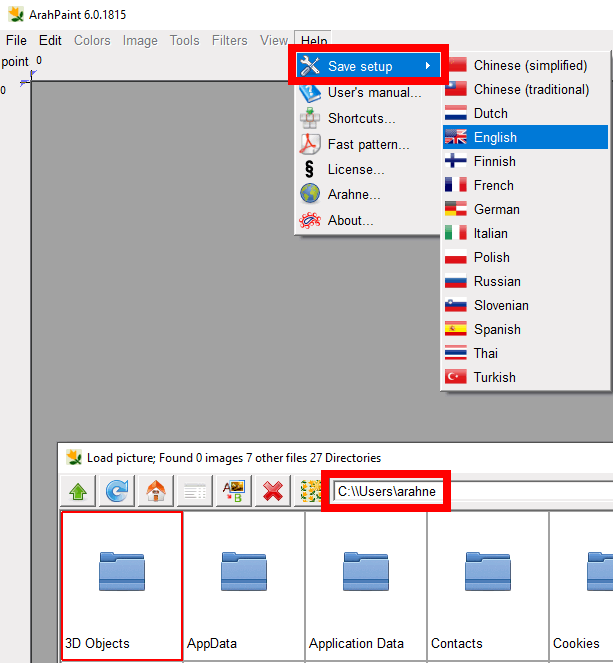
Task: Choose License... from Help menu
Action: [x=367, y=169]
